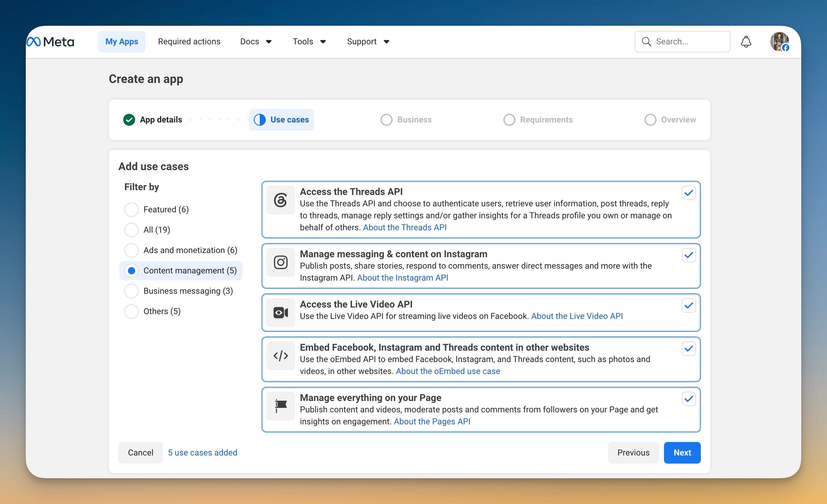This screenshot has width=827, height=504.
Task: Click the green App details checkmark icon
Action: coord(129,120)
